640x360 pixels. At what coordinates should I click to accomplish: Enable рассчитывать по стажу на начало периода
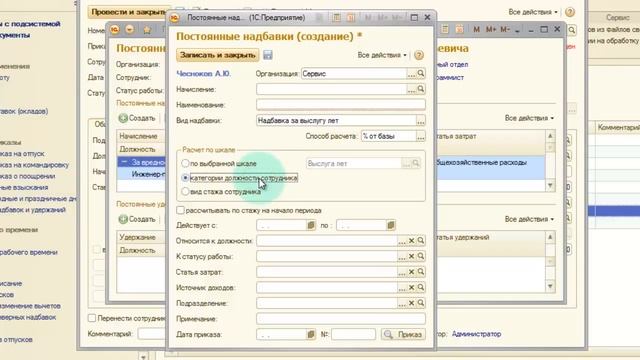tap(180, 210)
